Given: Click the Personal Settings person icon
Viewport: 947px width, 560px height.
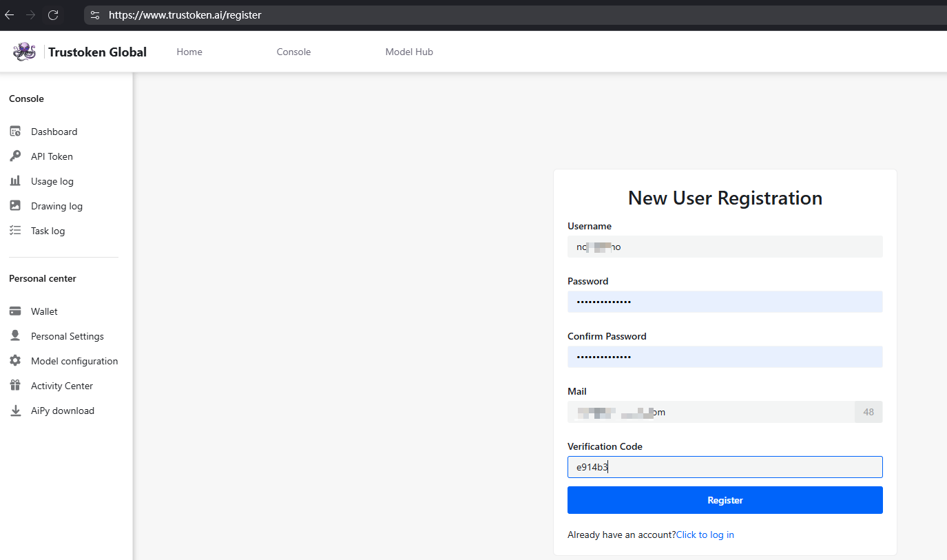Looking at the screenshot, I should coord(15,336).
